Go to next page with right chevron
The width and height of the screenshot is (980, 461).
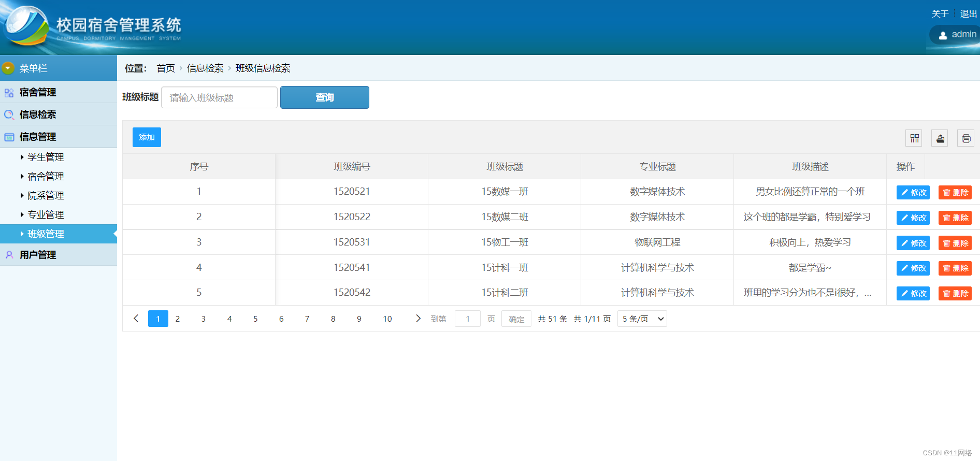pyautogui.click(x=418, y=319)
